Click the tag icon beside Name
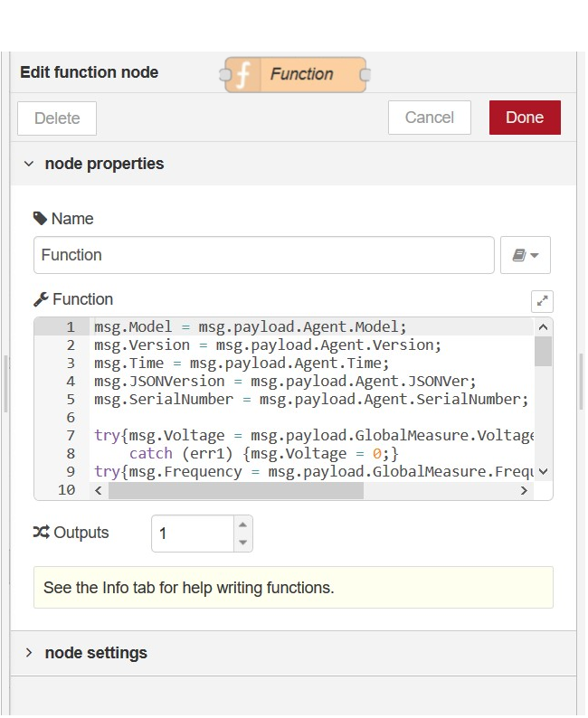Screen dimensions: 588x718 click(x=40, y=219)
